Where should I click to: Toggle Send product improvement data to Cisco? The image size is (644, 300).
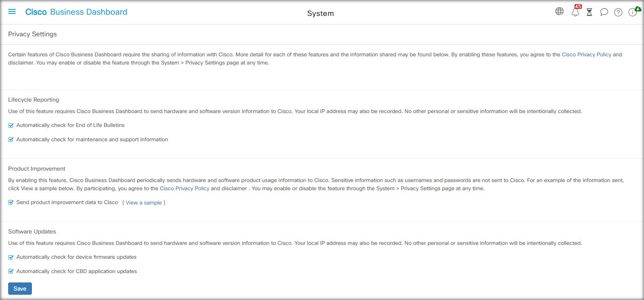tap(11, 202)
